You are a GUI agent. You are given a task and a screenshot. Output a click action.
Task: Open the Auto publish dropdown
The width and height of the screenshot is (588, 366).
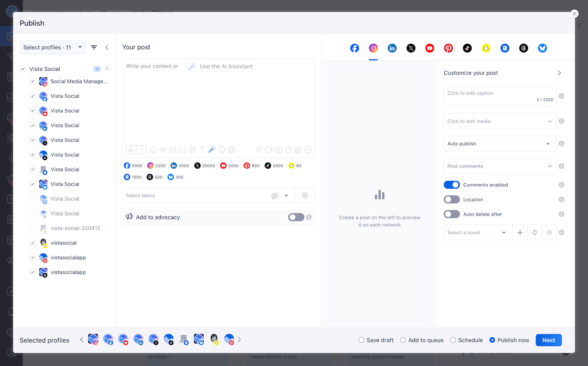500,144
